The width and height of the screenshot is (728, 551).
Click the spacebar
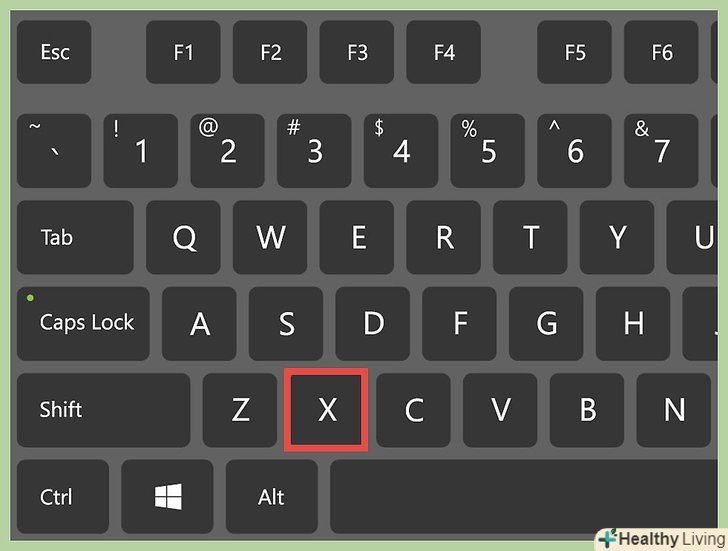(524, 497)
